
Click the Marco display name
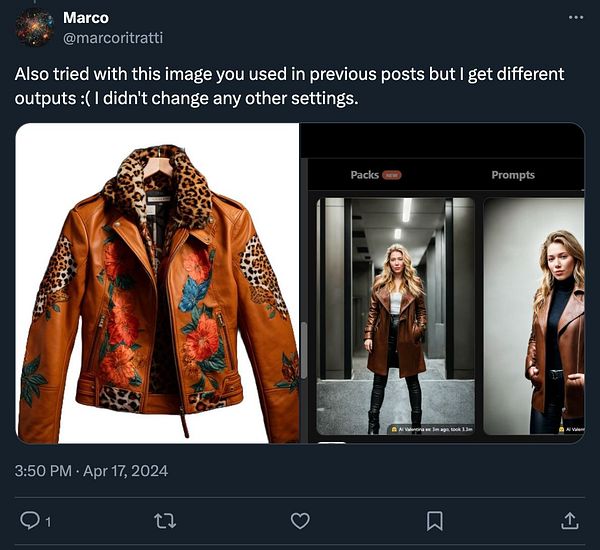[85, 18]
